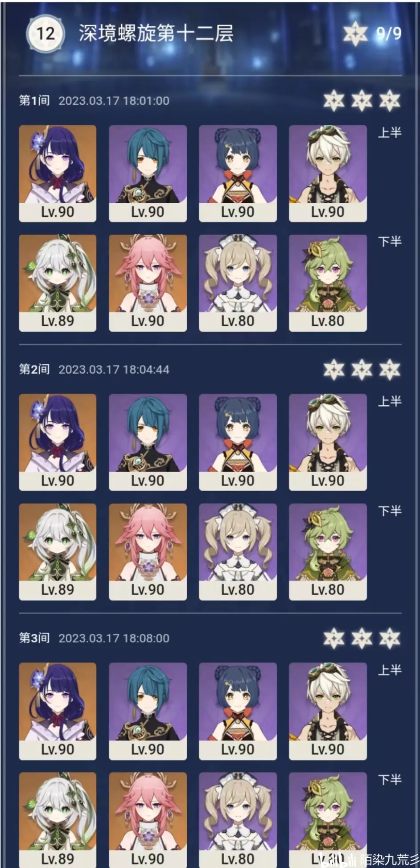Open Bennett card in Chamber 1
The image size is (420, 868).
(328, 173)
